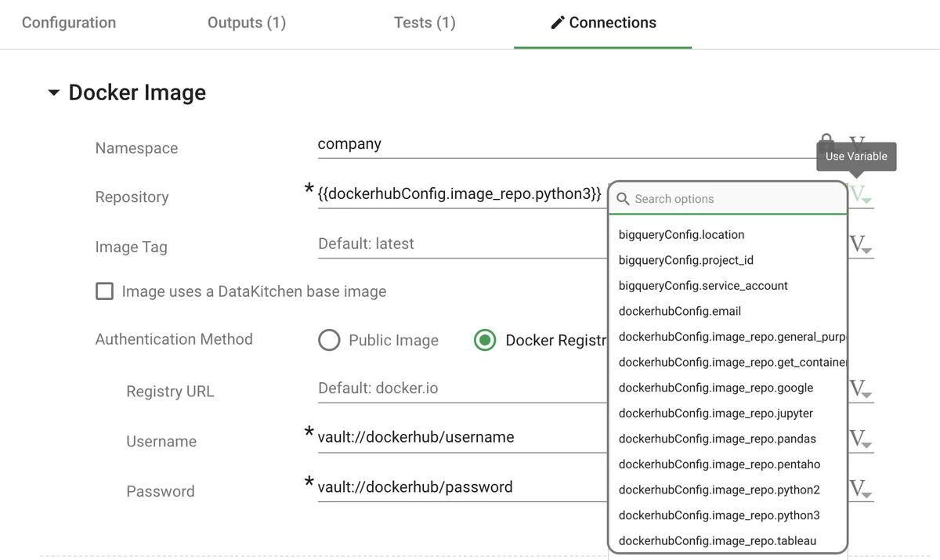940x560 pixels.
Task: Go to the Tests (1) tab
Action: (424, 23)
